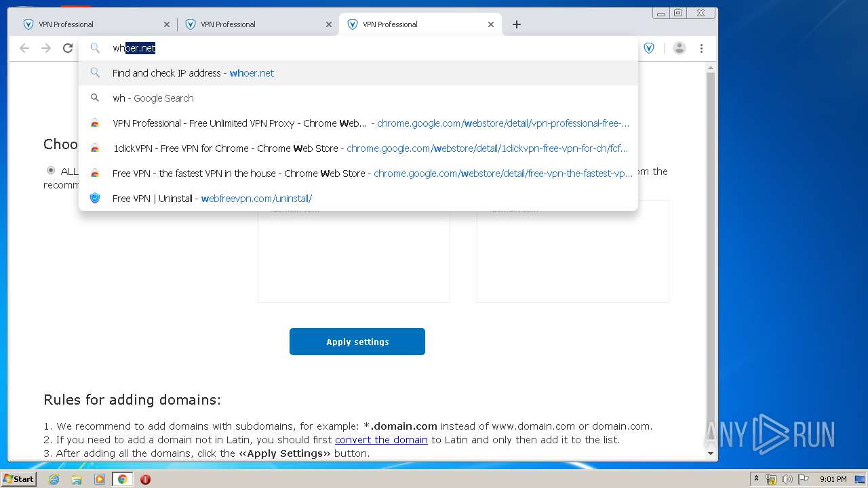This screenshot has height=488, width=868.
Task: Show hidden system tray icons
Action: [x=756, y=479]
